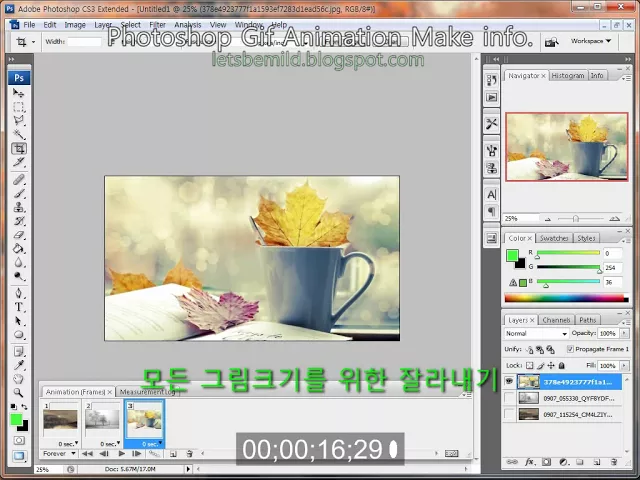
Task: Open the Edit menu
Action: click(50, 25)
